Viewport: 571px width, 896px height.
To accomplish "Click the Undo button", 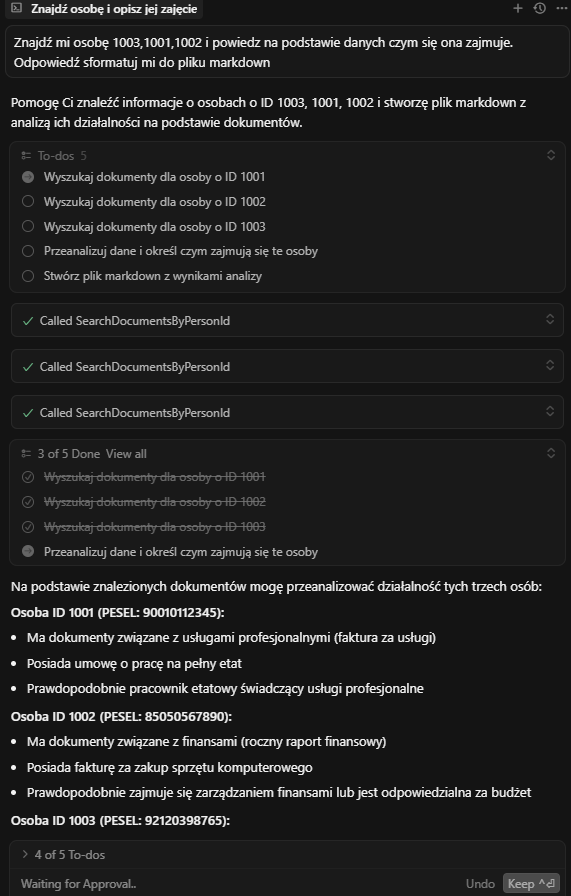I will tap(480, 883).
